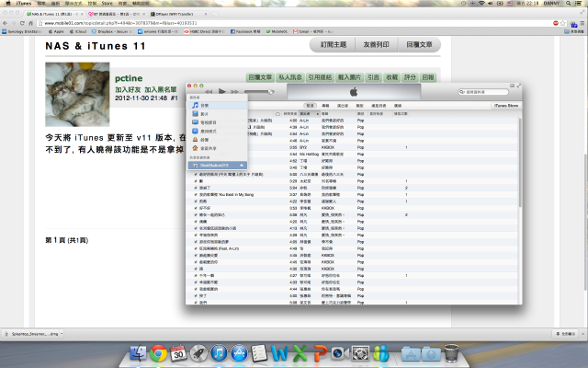The image size is (588, 368).
Task: Click the sleeping cats avatar image
Action: tap(77, 94)
